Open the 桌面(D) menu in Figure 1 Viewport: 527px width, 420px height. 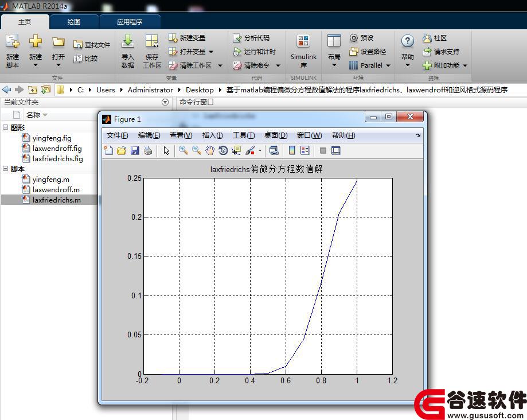276,135
